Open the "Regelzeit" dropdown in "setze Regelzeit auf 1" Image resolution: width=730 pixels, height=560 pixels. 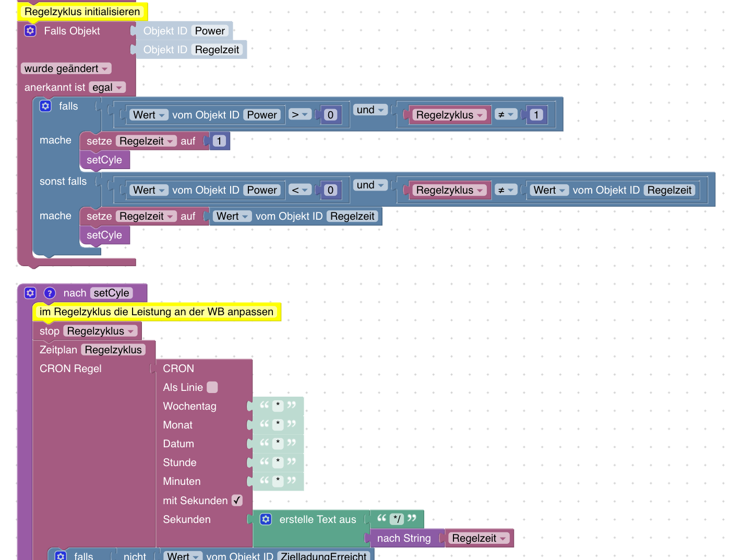click(147, 141)
